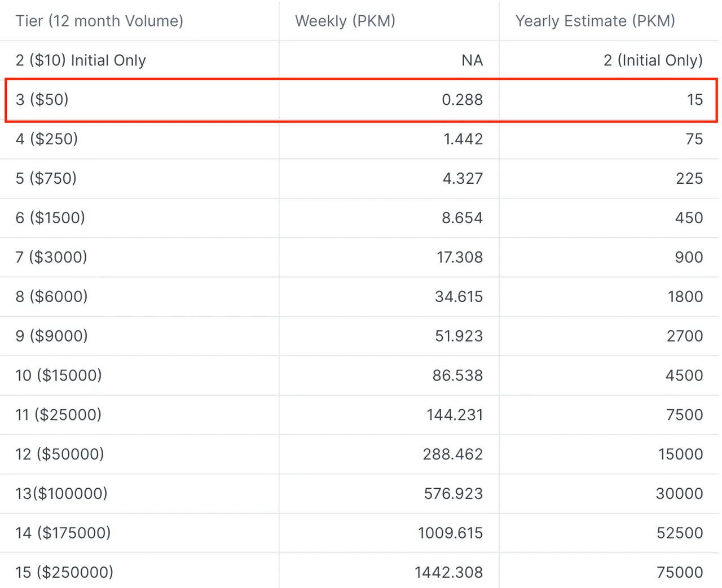Select the 'Tier (12 month Volume)' column header
The height and width of the screenshot is (588, 722).
(99, 21)
